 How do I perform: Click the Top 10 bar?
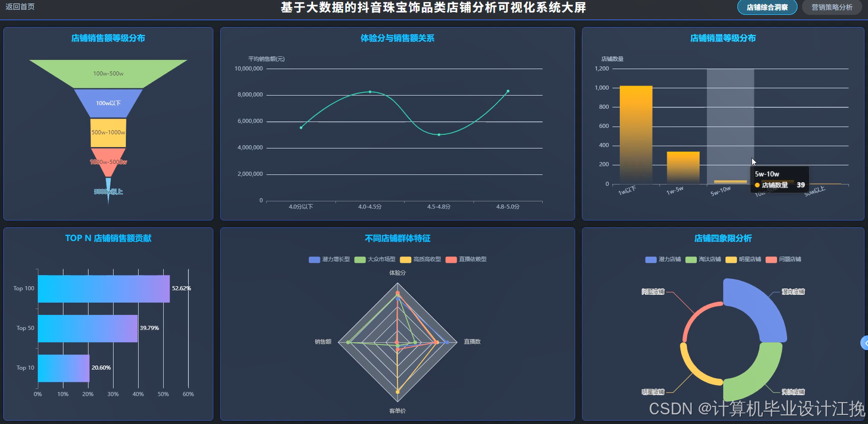64,368
